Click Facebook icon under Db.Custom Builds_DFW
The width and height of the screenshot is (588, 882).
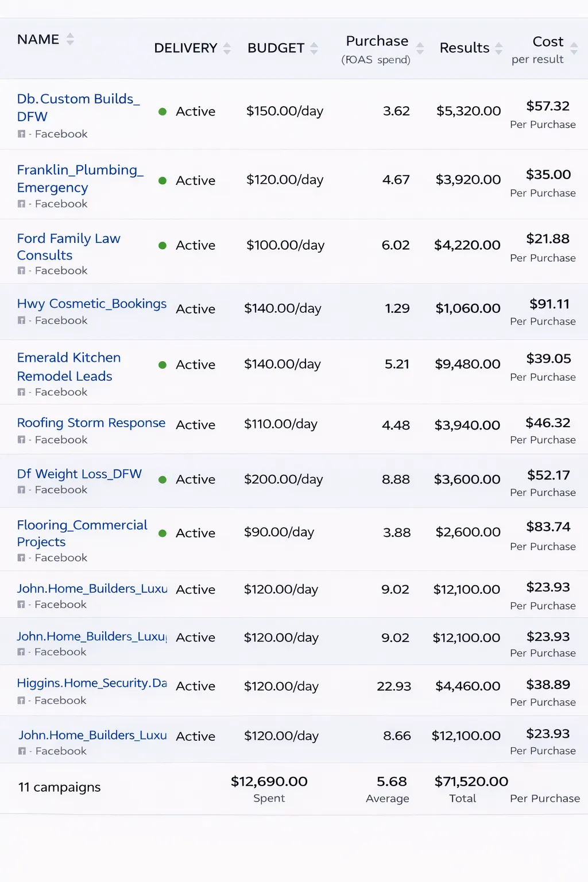pos(21,134)
